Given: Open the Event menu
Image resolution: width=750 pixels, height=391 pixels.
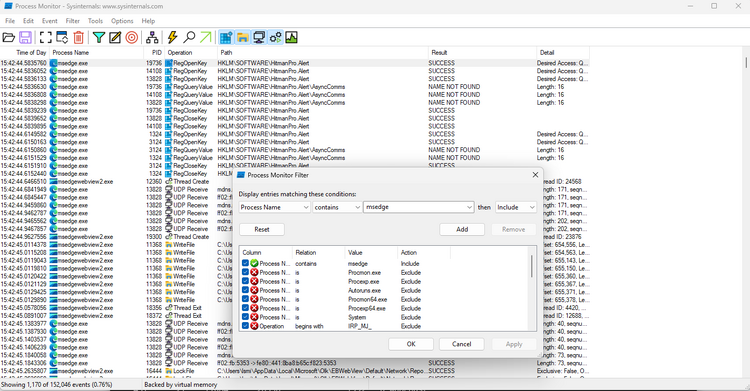Looking at the screenshot, I should tap(50, 21).
